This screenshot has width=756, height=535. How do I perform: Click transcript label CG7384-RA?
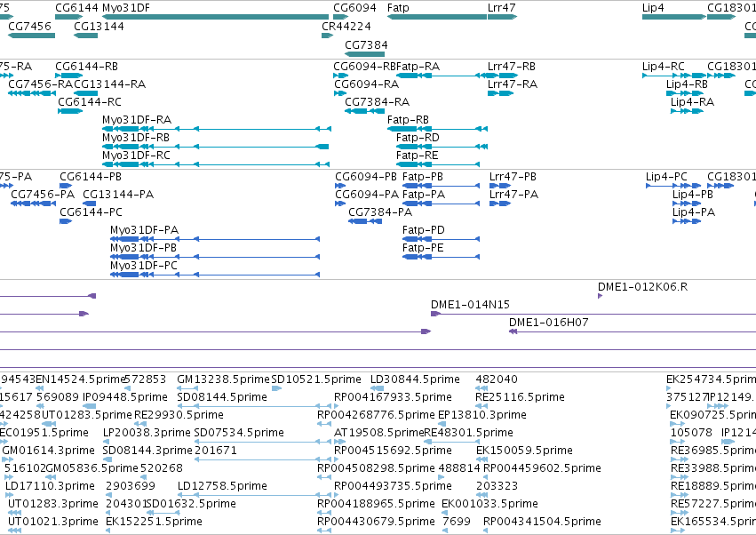pos(377,102)
